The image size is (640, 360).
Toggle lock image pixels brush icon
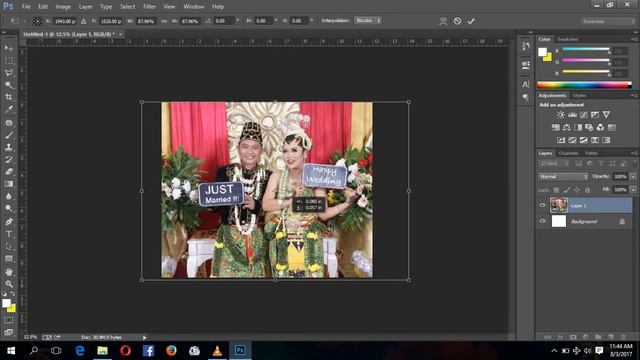[567, 190]
